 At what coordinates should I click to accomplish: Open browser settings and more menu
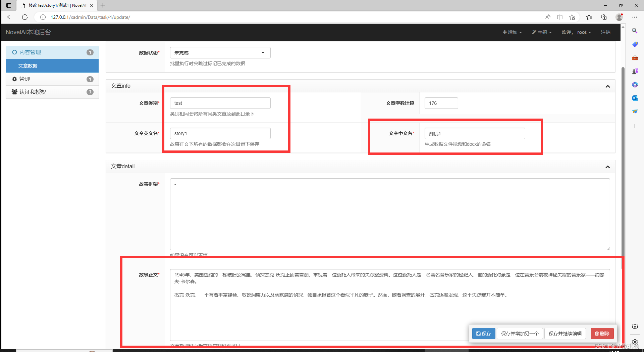[x=635, y=17]
